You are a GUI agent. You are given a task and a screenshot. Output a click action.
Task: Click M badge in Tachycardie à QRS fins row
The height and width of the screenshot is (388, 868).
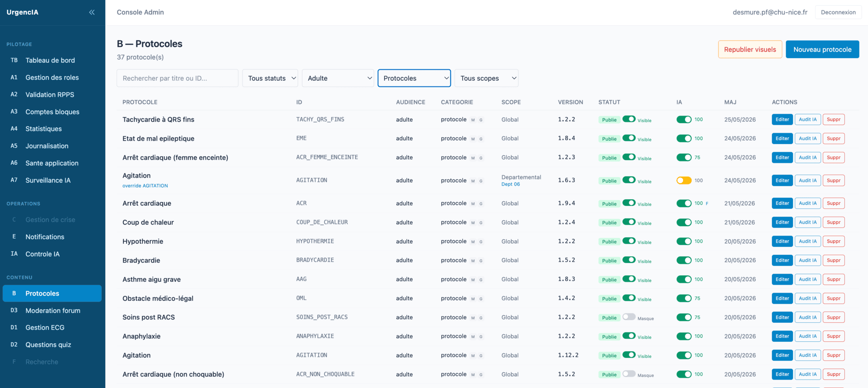pos(473,120)
